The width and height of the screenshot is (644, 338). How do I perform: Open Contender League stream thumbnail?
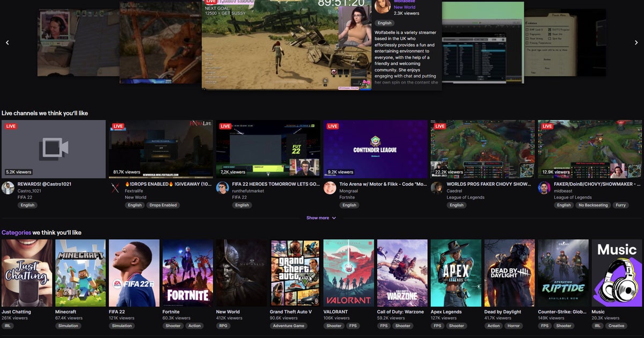tap(376, 149)
